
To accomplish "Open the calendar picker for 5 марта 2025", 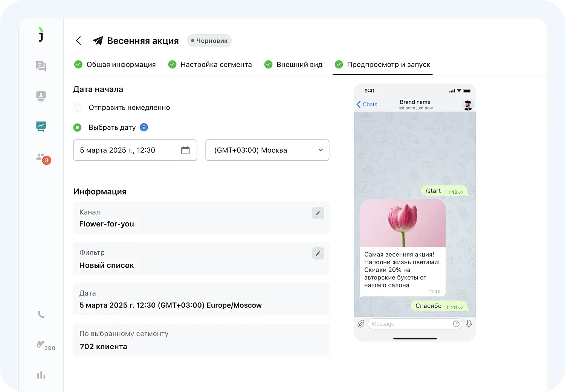I will point(185,150).
